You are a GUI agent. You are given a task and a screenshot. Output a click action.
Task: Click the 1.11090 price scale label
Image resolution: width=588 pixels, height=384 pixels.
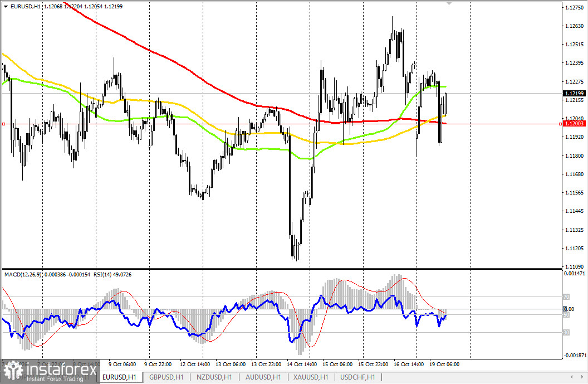[574, 266]
